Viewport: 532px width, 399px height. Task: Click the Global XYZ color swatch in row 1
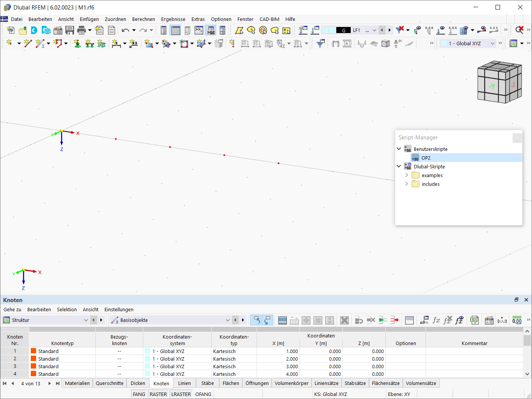(147, 351)
